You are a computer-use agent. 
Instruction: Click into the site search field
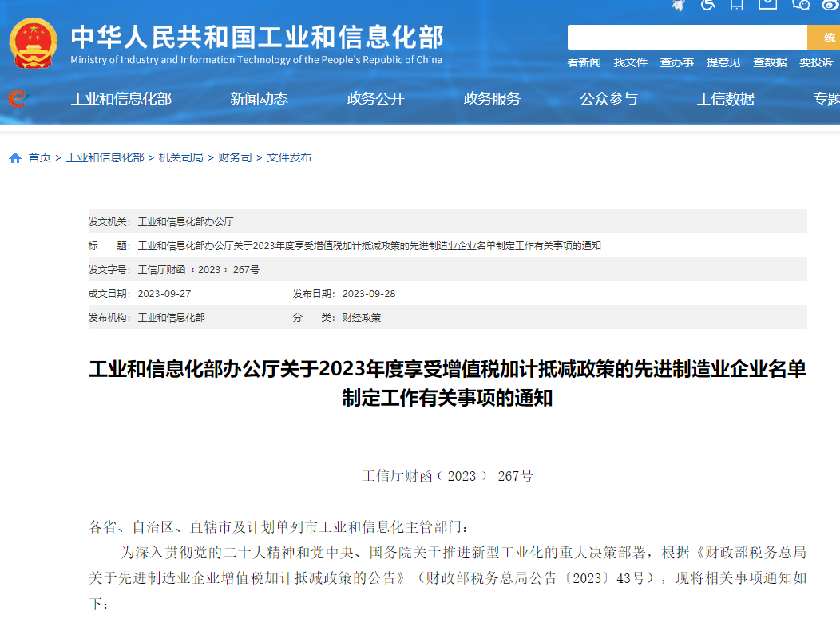687,38
